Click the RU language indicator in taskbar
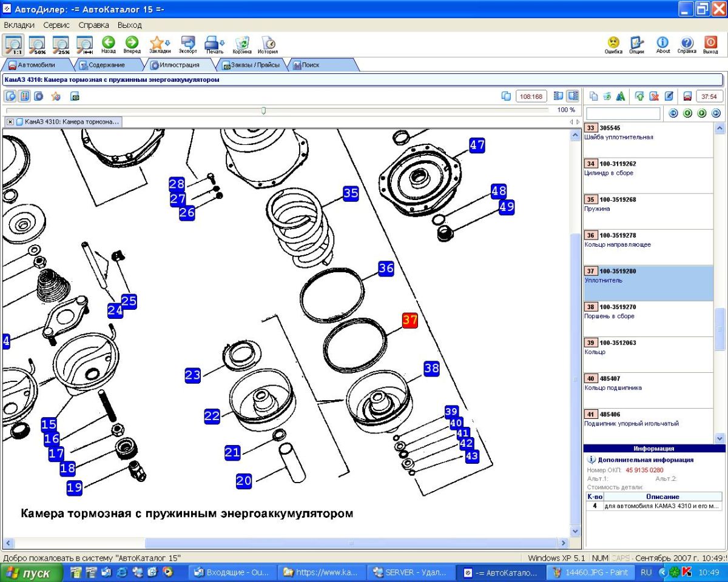728x582 pixels. [x=646, y=572]
